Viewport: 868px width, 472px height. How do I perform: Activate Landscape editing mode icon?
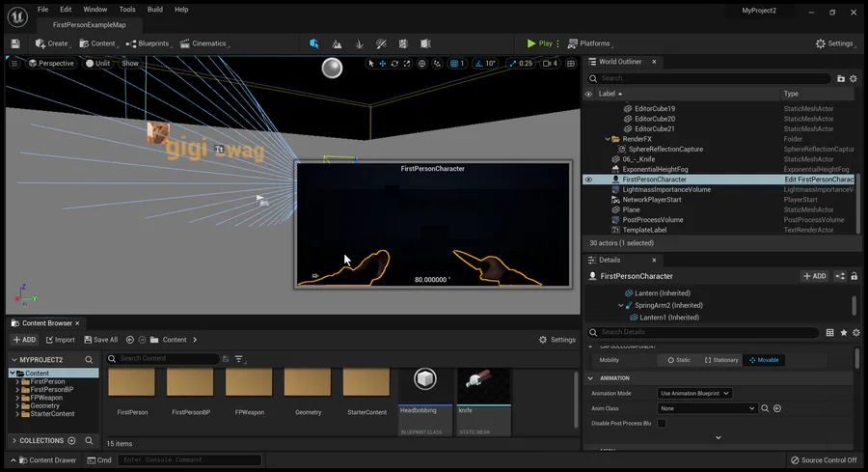click(337, 43)
